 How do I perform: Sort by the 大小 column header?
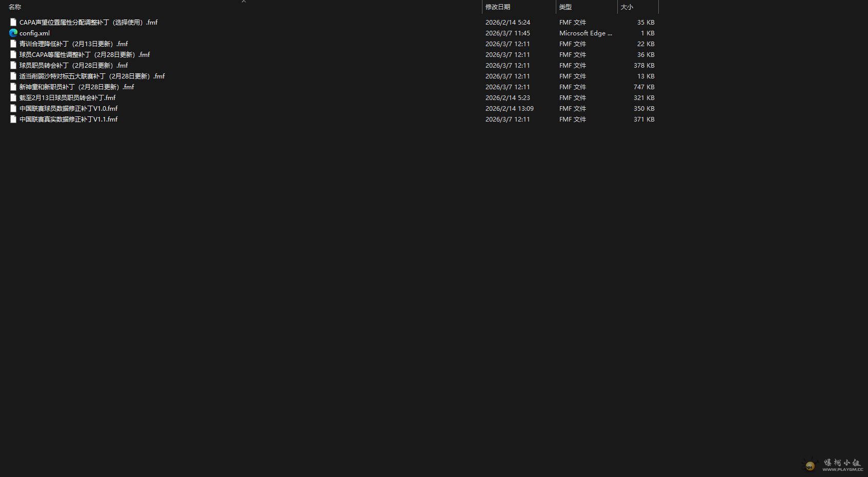pyautogui.click(x=627, y=7)
